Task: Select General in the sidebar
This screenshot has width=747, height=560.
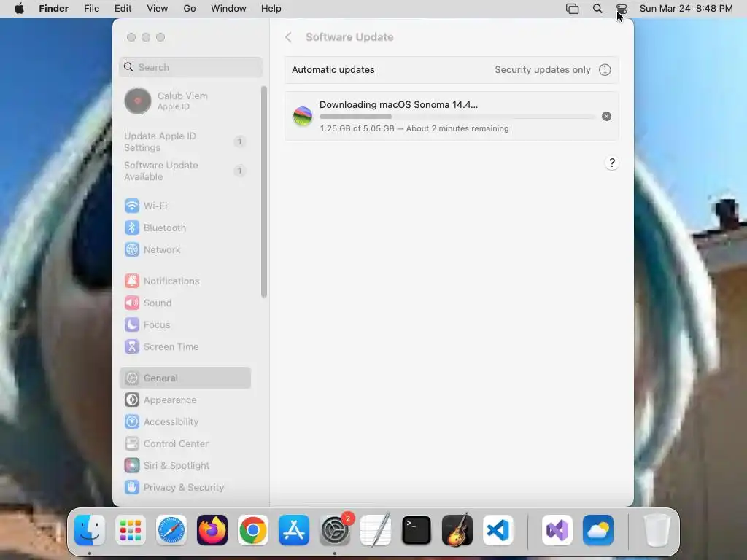Action: 185,378
